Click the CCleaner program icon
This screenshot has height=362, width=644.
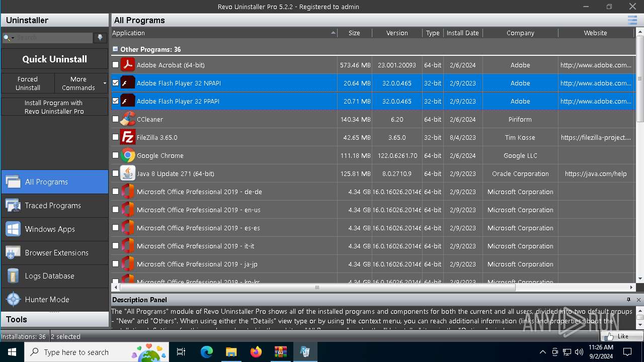click(x=128, y=119)
